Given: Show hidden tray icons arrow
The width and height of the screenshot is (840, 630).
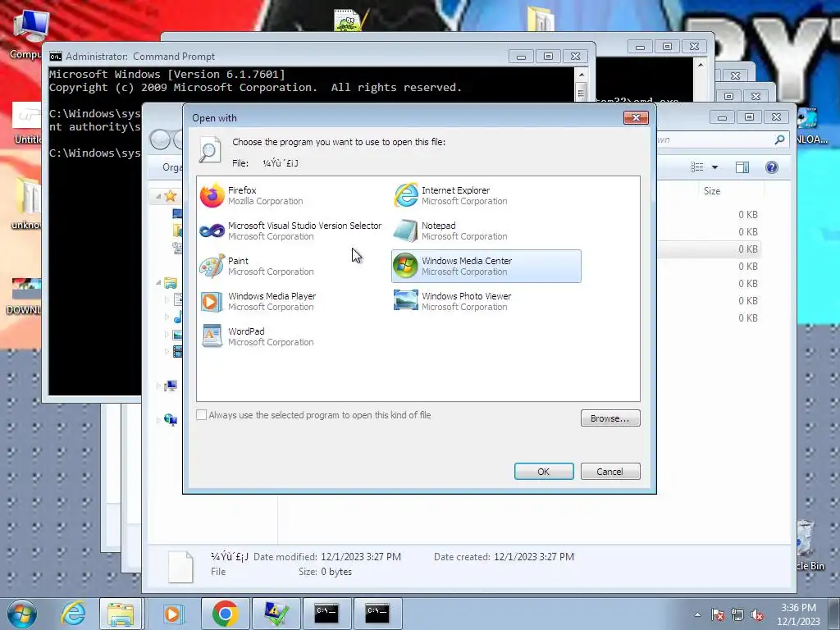Looking at the screenshot, I should coord(697,615).
